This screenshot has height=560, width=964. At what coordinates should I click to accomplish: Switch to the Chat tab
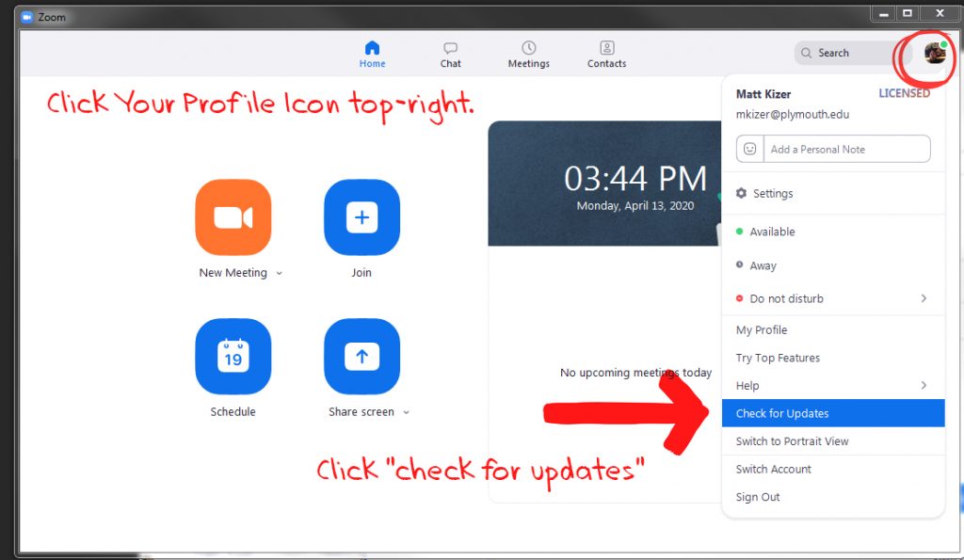(x=450, y=54)
